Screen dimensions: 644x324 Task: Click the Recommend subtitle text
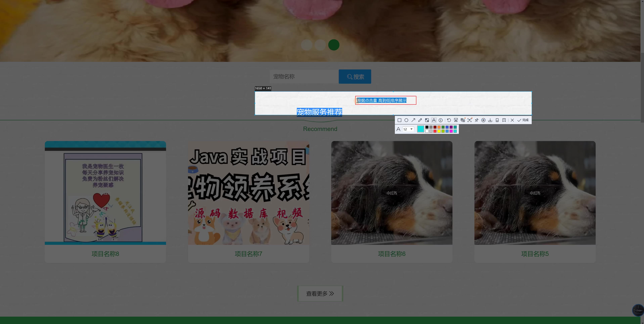pyautogui.click(x=320, y=129)
